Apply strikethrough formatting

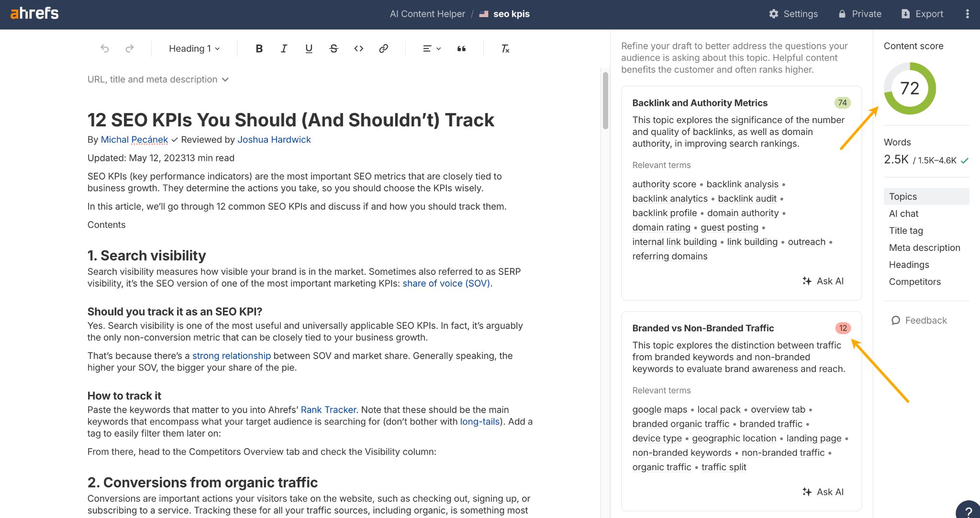point(334,48)
